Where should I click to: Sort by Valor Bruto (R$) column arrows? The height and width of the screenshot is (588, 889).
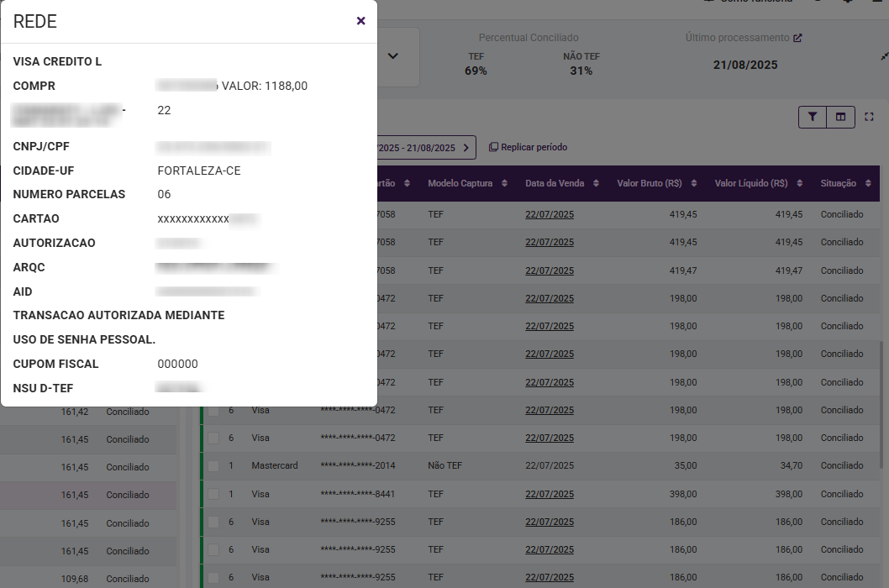tap(694, 183)
